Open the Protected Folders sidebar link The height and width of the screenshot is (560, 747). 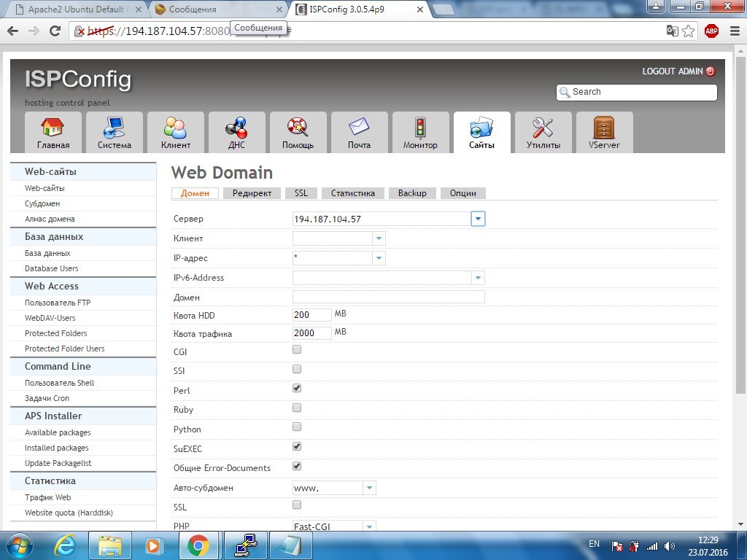(55, 333)
